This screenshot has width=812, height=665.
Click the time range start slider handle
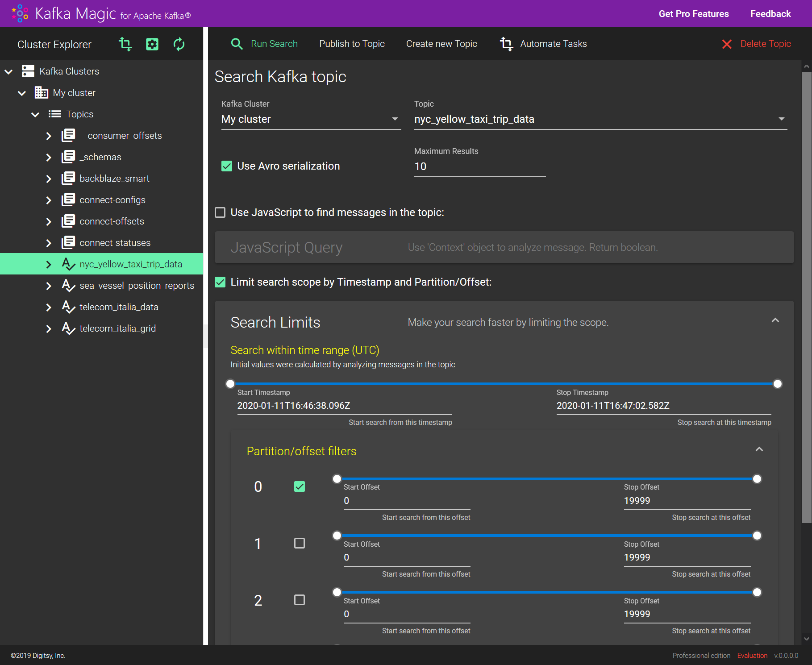pyautogui.click(x=230, y=384)
